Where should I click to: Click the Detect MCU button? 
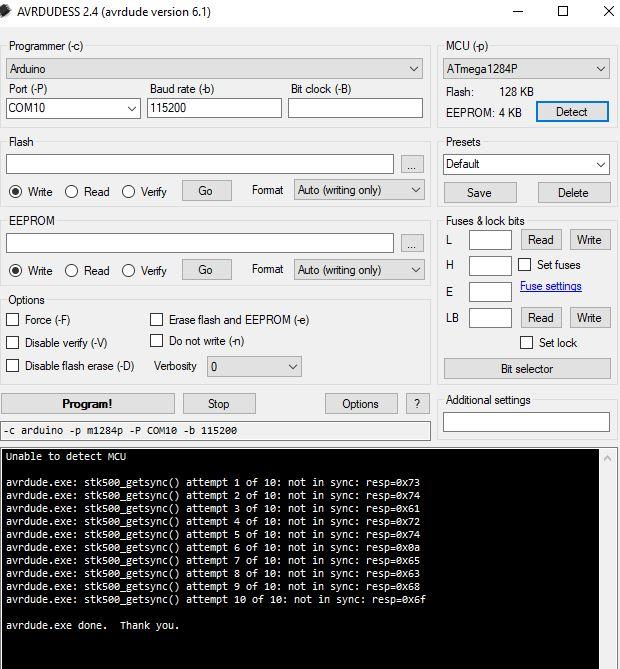coord(572,112)
